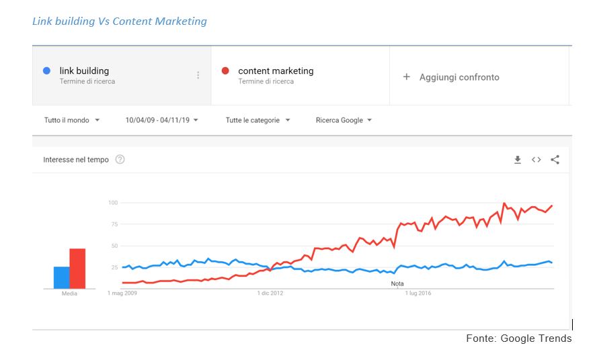This screenshot has width=595, height=364.
Task: Click the red Media average bar
Action: click(x=77, y=269)
